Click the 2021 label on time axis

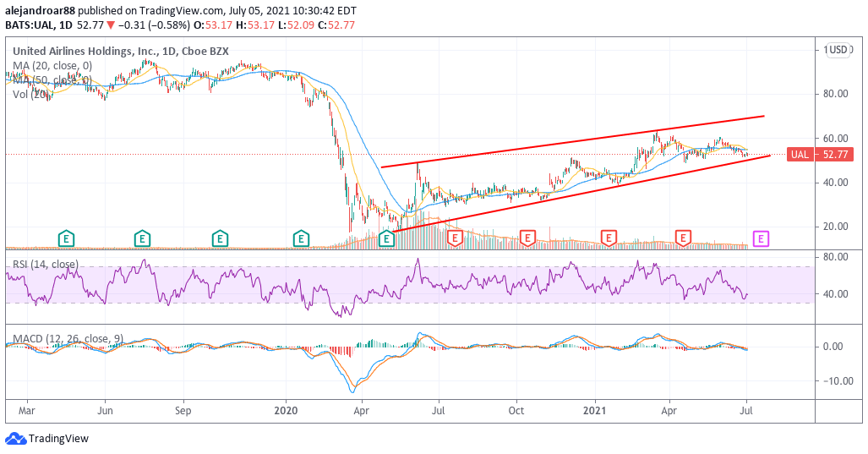596,411
